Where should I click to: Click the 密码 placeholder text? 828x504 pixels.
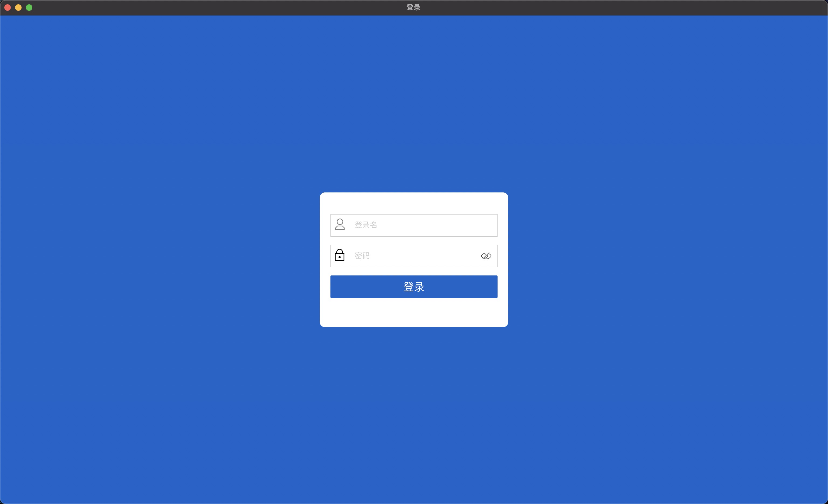pyautogui.click(x=362, y=256)
